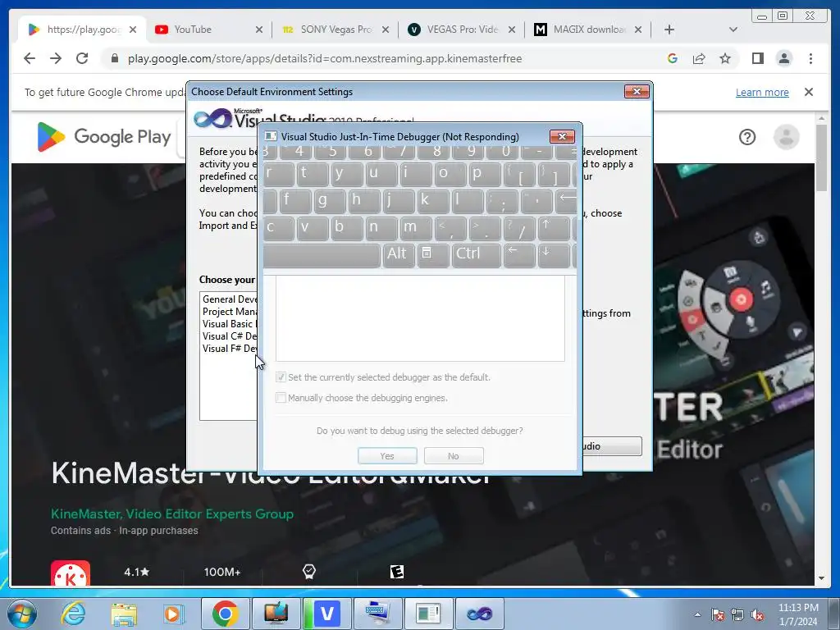840x630 pixels.
Task: Open KineMaster, Video Editor Experts Group link
Action: (172, 514)
